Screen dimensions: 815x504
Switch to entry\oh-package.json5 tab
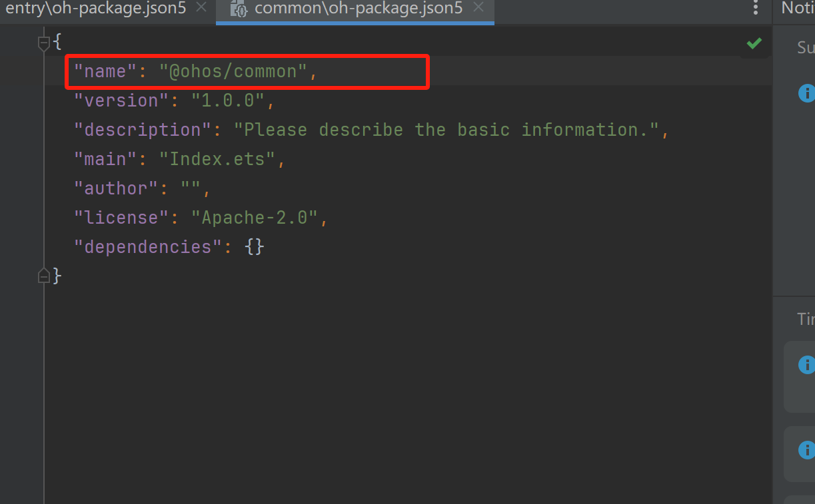(x=95, y=9)
